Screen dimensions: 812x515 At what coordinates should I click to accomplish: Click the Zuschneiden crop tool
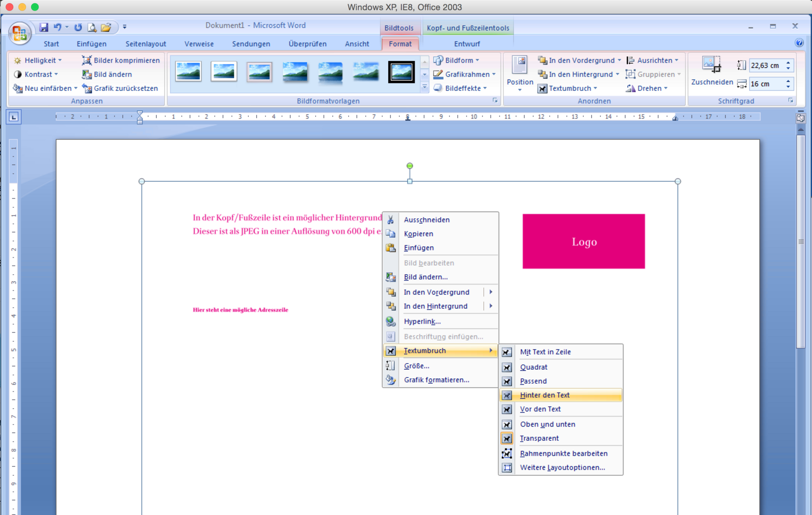(x=712, y=71)
